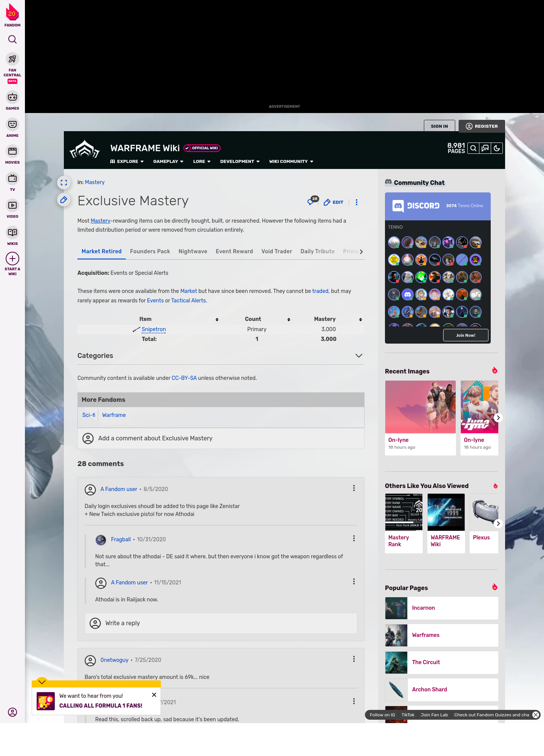Switch to dark theme with moon icon
The image size is (544, 756).
tap(497, 148)
